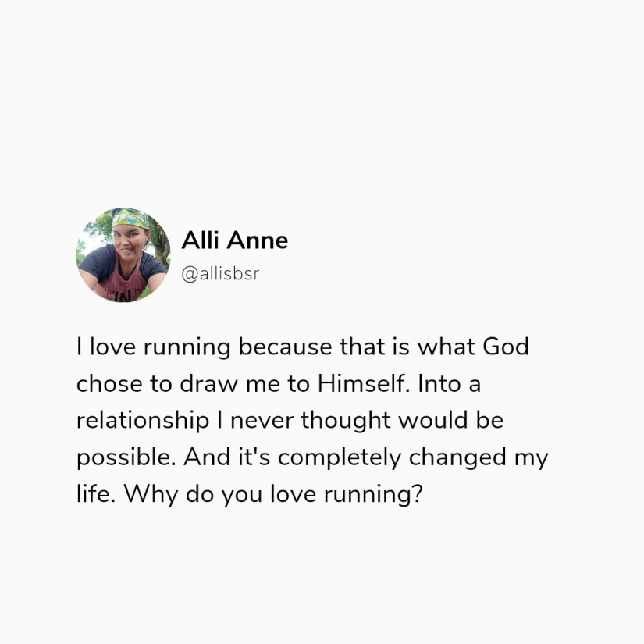This screenshot has width=644, height=644.
Task: Select the word "relationship" in the post
Action: click(144, 422)
